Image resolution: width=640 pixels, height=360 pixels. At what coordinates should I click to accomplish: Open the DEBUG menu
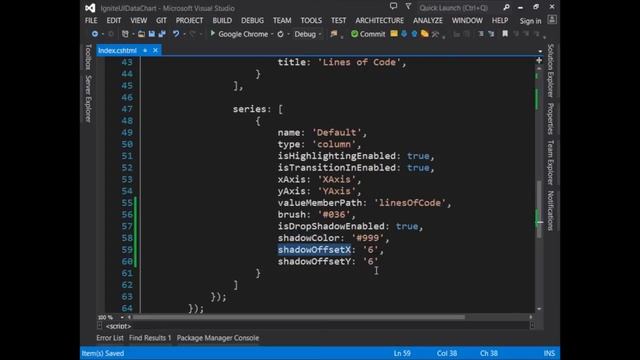252,20
